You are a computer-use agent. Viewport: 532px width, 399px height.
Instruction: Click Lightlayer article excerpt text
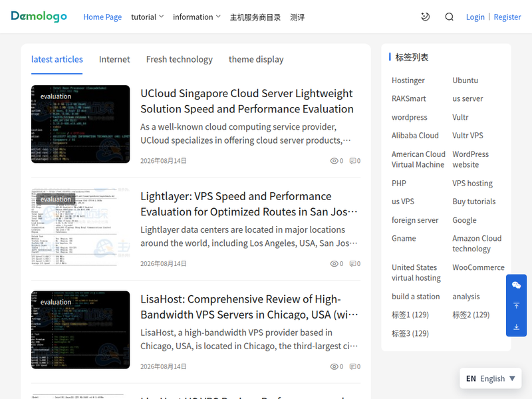pos(249,236)
